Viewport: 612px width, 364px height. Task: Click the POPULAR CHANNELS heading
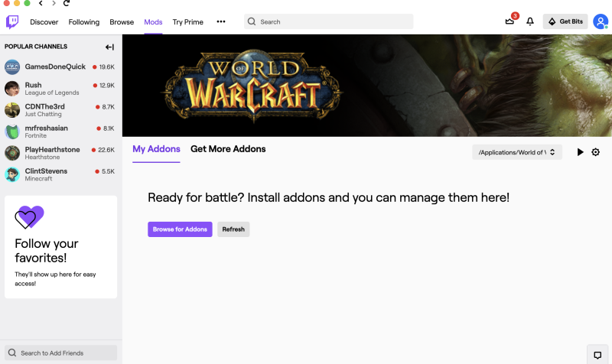coord(36,47)
